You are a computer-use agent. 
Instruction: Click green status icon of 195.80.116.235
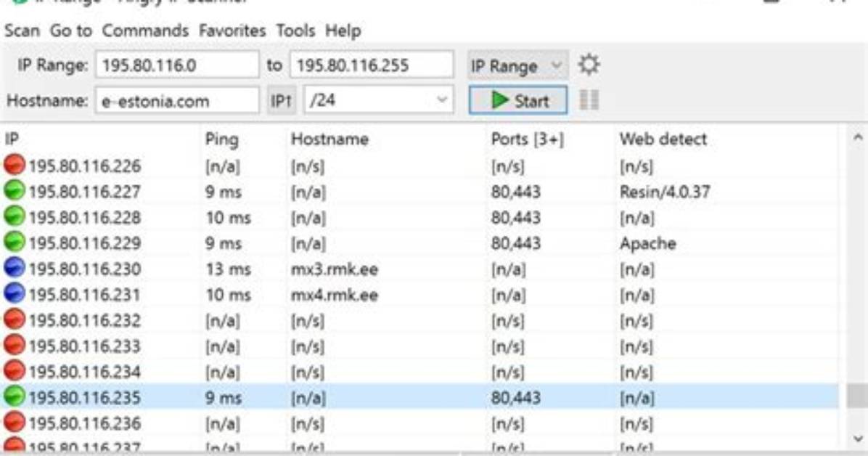(x=15, y=396)
